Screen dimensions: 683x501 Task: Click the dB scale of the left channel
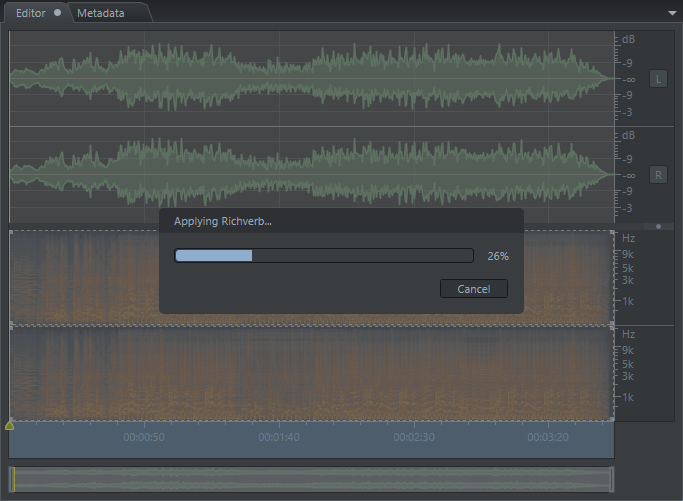(x=628, y=78)
